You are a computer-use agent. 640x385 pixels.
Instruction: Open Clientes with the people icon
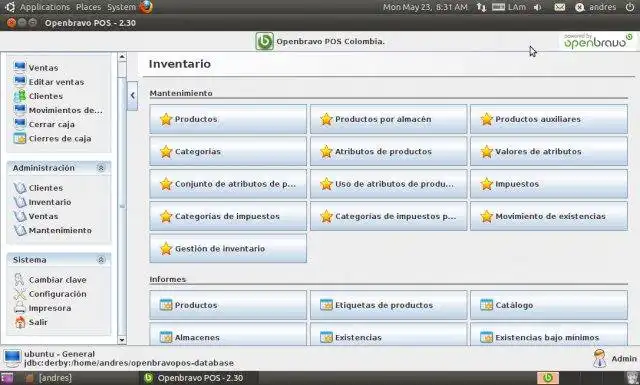38,96
